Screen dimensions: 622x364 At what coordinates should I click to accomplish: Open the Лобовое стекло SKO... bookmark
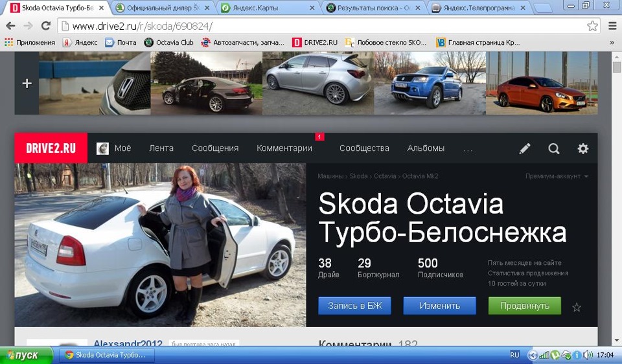coord(386,43)
